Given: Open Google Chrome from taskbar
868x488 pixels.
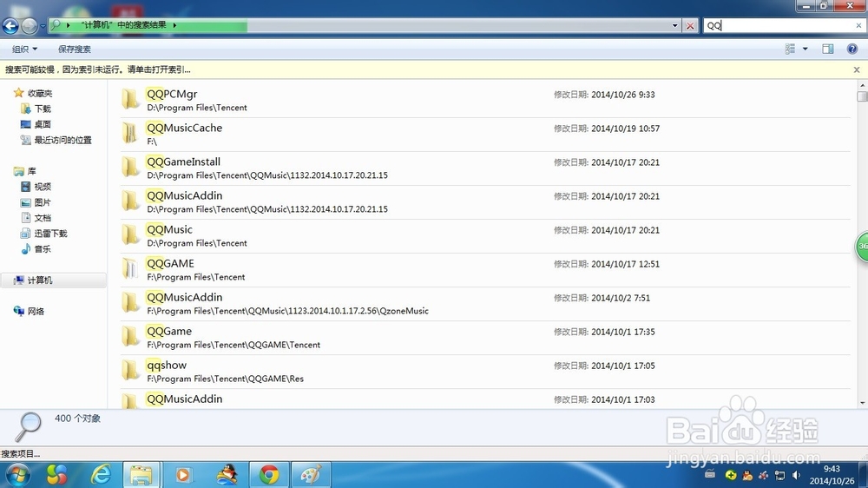Looking at the screenshot, I should [269, 475].
